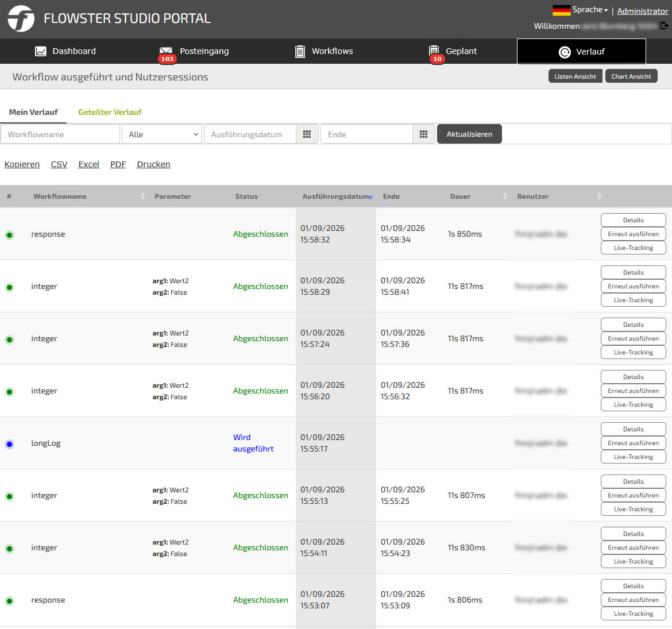The width and height of the screenshot is (672, 629).
Task: Open Details for integer at 15:54:11
Action: pyautogui.click(x=634, y=534)
